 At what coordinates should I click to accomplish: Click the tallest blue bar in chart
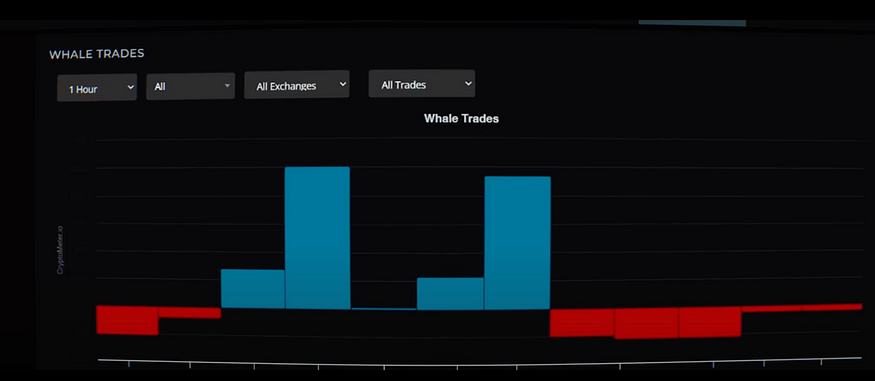tap(318, 238)
